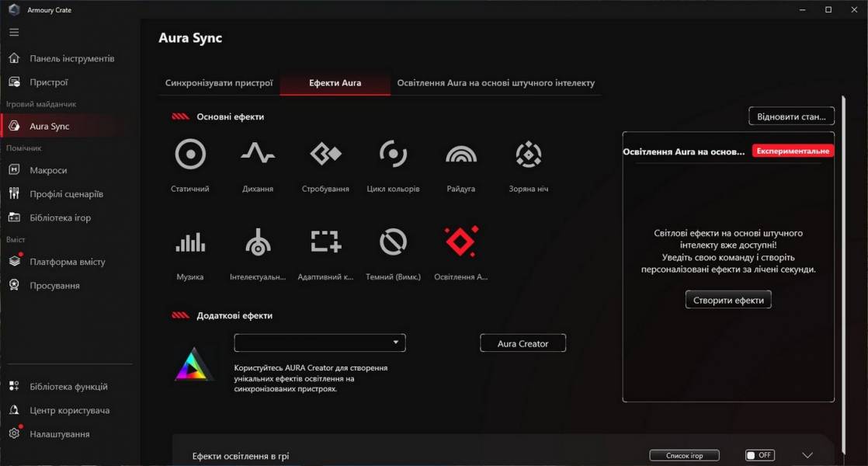This screenshot has height=466, width=868.
Task: Click the Користуйтесь AURA Creator description text
Action: (x=311, y=378)
